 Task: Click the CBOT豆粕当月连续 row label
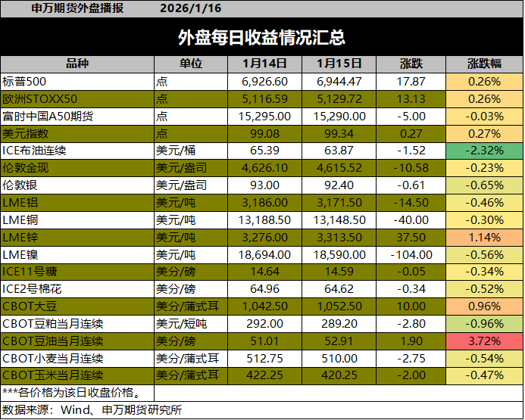53,324
